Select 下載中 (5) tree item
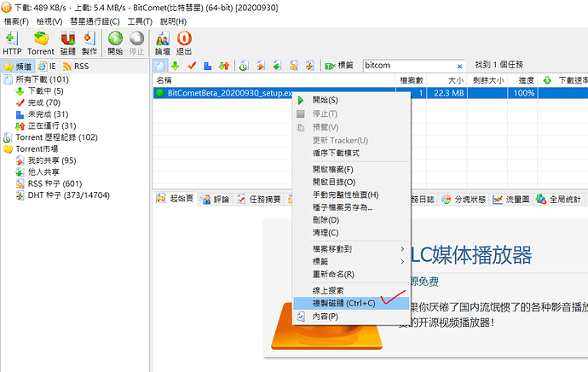The height and width of the screenshot is (372, 588). 46,90
